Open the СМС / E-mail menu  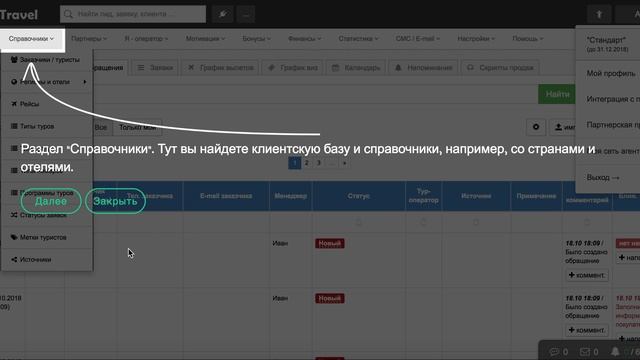[x=418, y=39]
